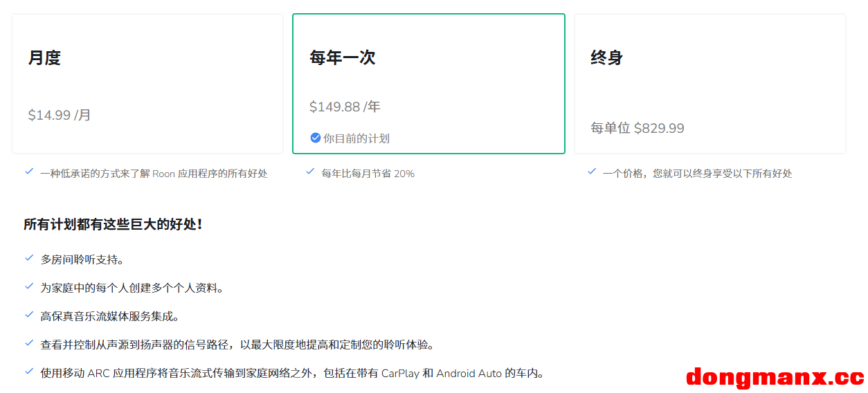868x393 pixels.
Task: Click the CarPlay 和 Android Auto benefit text
Action: (292, 374)
